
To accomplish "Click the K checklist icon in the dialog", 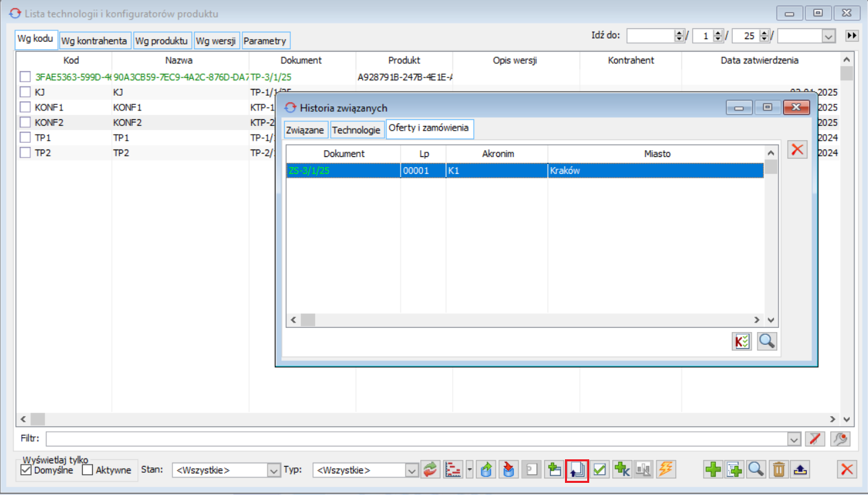I will point(742,341).
